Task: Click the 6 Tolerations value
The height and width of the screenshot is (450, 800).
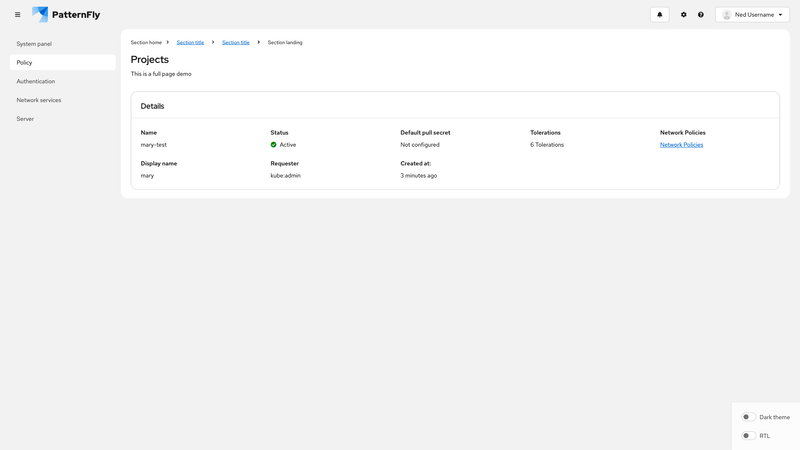Action: click(547, 145)
